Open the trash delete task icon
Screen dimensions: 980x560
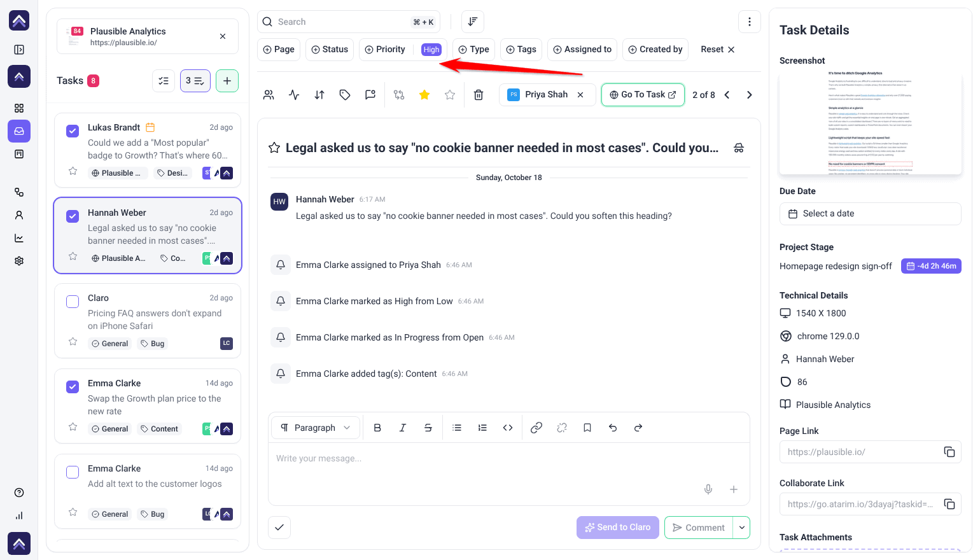pos(479,95)
